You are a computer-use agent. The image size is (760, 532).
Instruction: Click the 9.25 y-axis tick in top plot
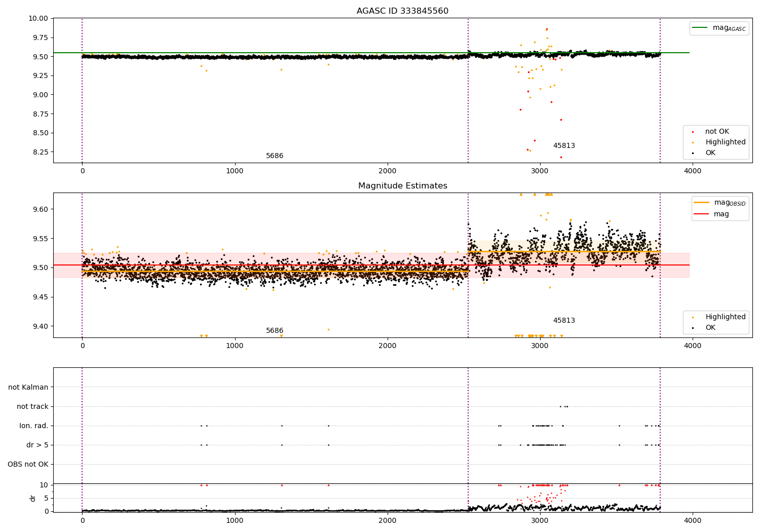click(x=40, y=76)
